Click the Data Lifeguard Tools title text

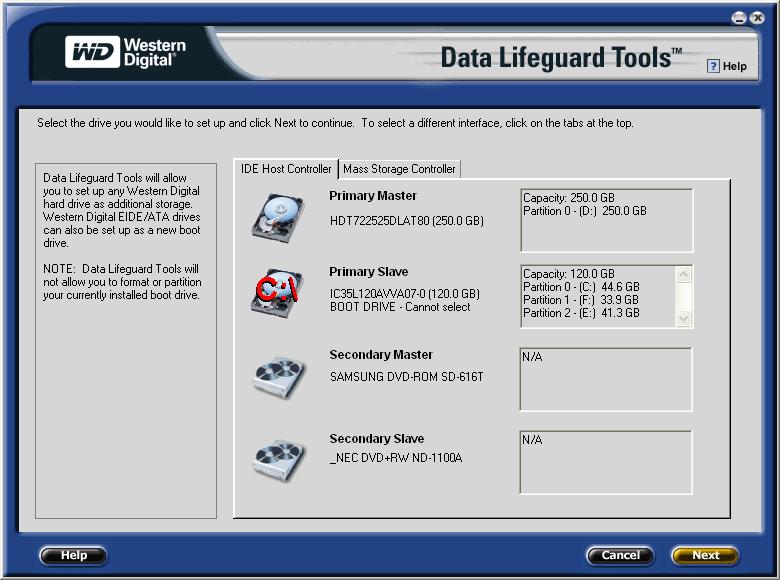pos(561,57)
